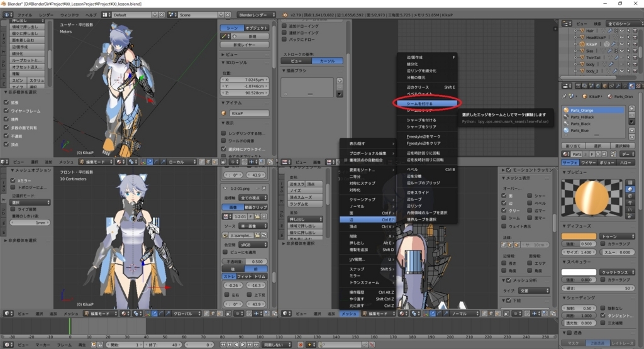Image resolution: width=644 pixels, height=349 pixels.
Task: Switch to the ワイヤー material type
Action: point(589,163)
